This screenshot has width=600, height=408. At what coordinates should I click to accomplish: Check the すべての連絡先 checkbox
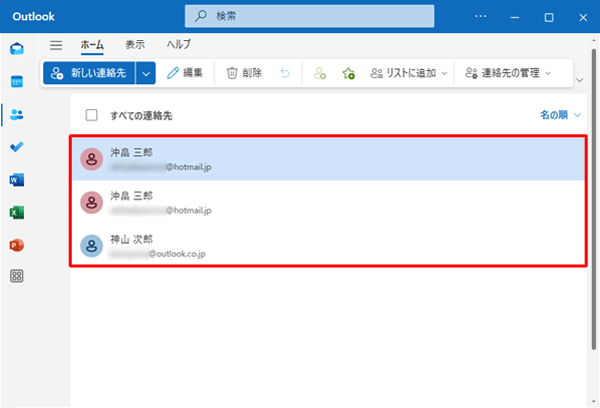[x=91, y=115]
